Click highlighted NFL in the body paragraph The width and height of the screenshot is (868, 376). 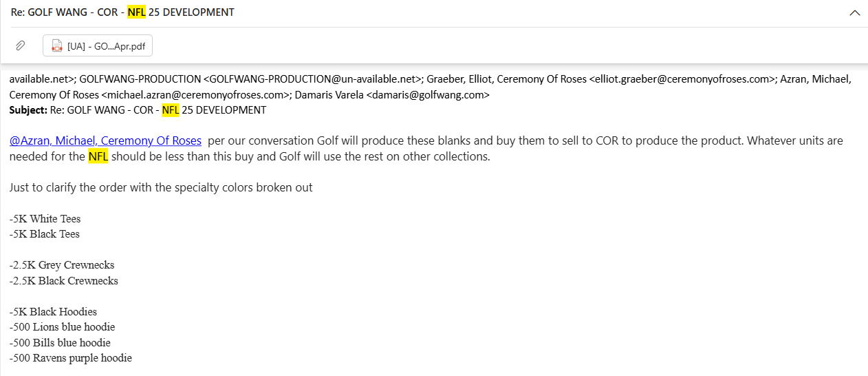pyautogui.click(x=98, y=156)
